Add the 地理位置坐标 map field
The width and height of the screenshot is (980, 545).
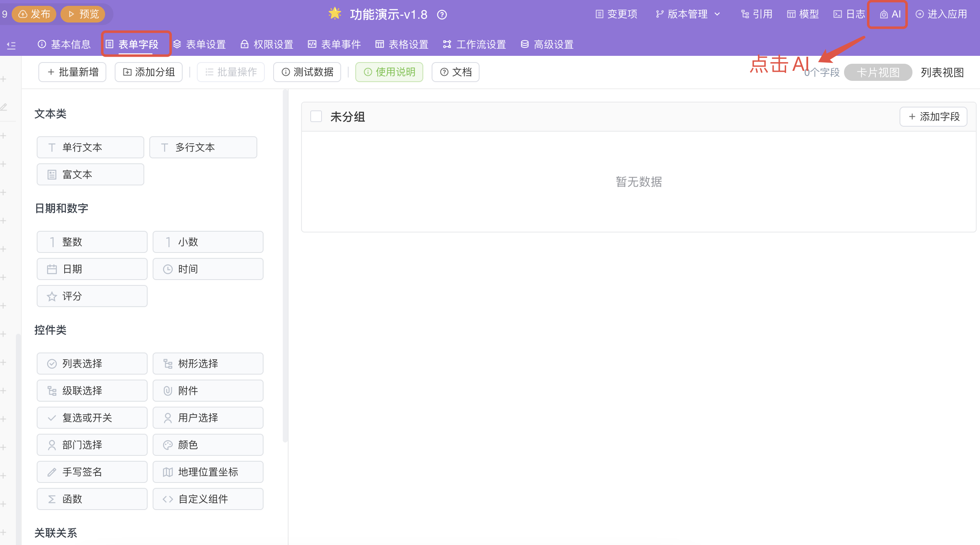pyautogui.click(x=208, y=472)
